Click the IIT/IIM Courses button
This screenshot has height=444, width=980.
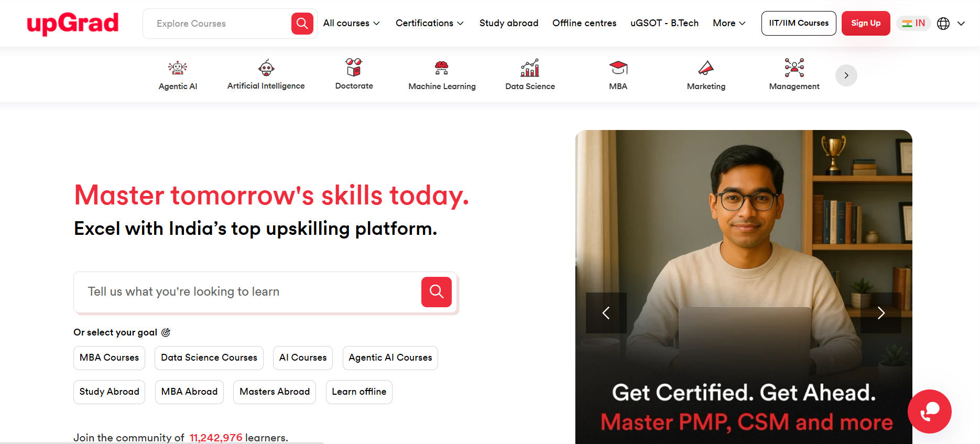click(799, 23)
